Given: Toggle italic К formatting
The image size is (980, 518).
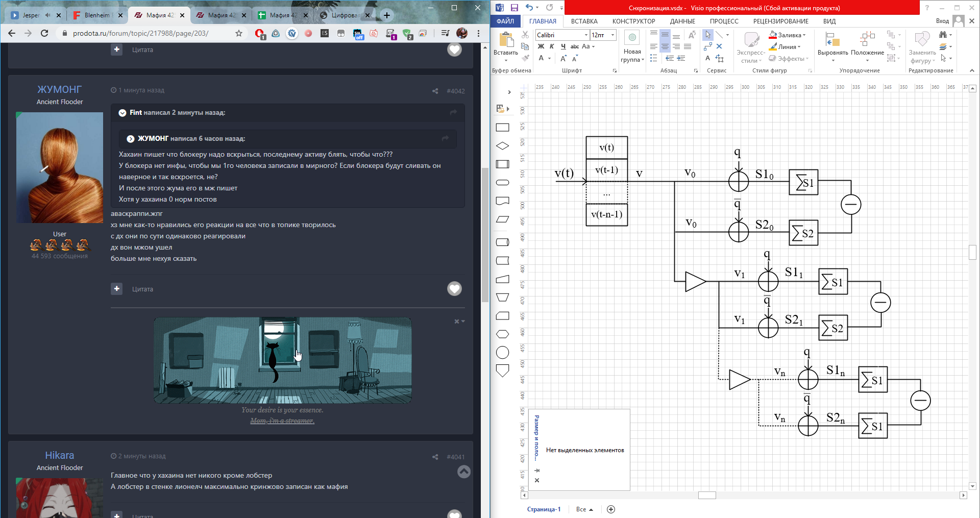Looking at the screenshot, I should click(x=552, y=46).
